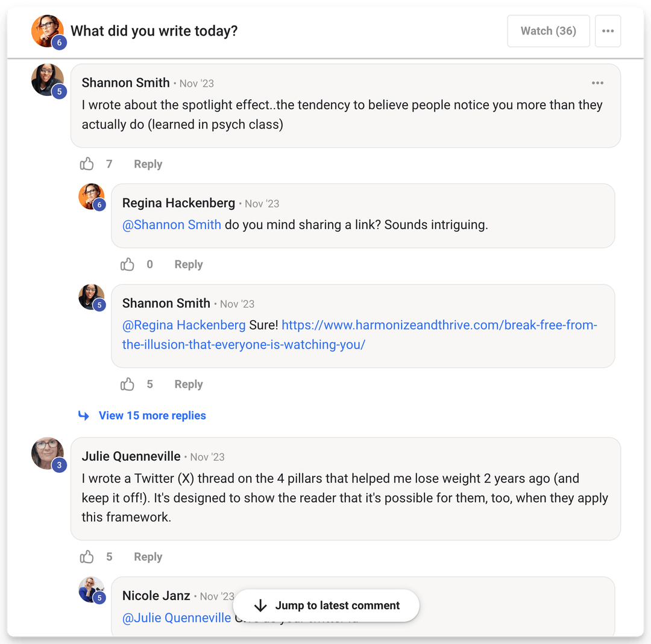
Task: Click thread author avatar in header
Action: point(47,31)
